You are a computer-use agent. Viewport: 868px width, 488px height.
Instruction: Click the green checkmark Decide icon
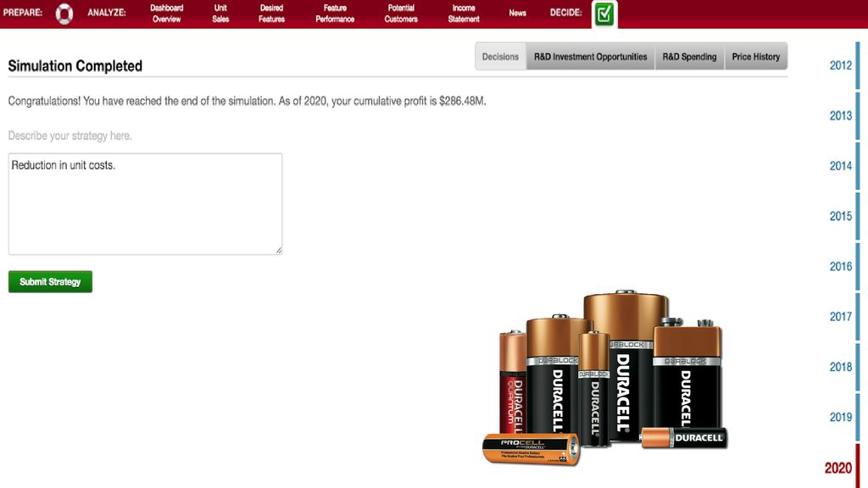[x=604, y=14]
